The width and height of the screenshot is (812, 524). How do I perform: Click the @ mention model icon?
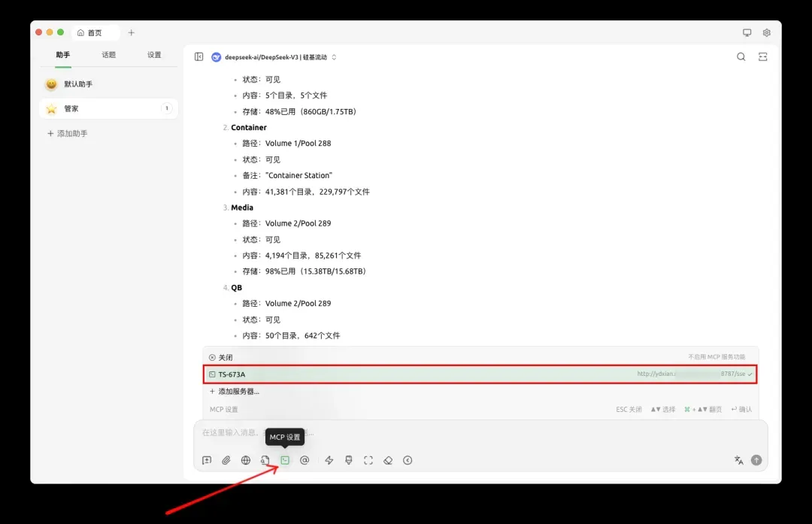[x=304, y=460]
